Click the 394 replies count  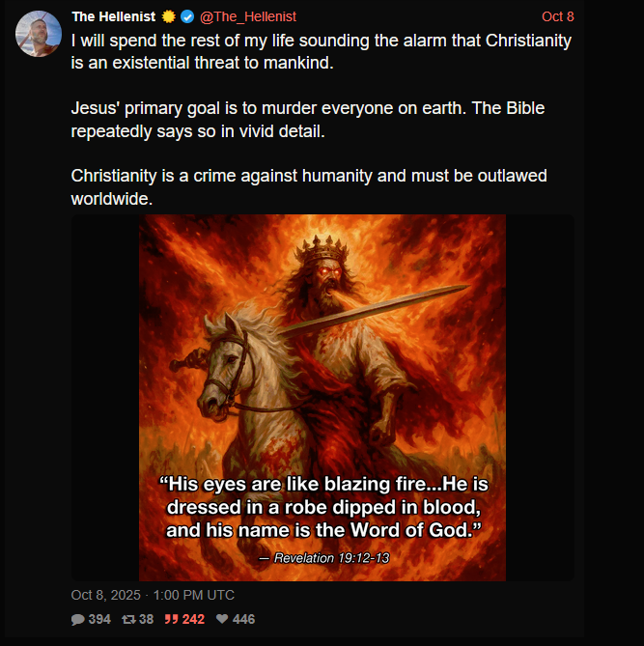pyautogui.click(x=99, y=619)
